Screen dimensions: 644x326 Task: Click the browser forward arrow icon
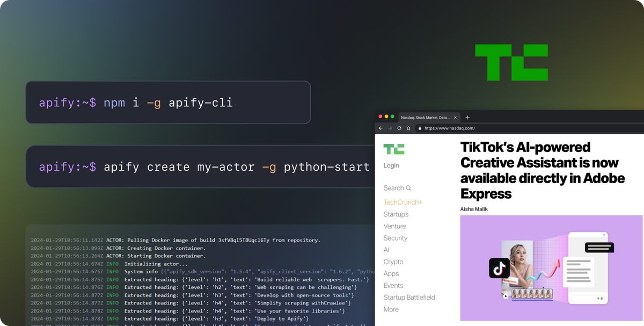point(390,128)
